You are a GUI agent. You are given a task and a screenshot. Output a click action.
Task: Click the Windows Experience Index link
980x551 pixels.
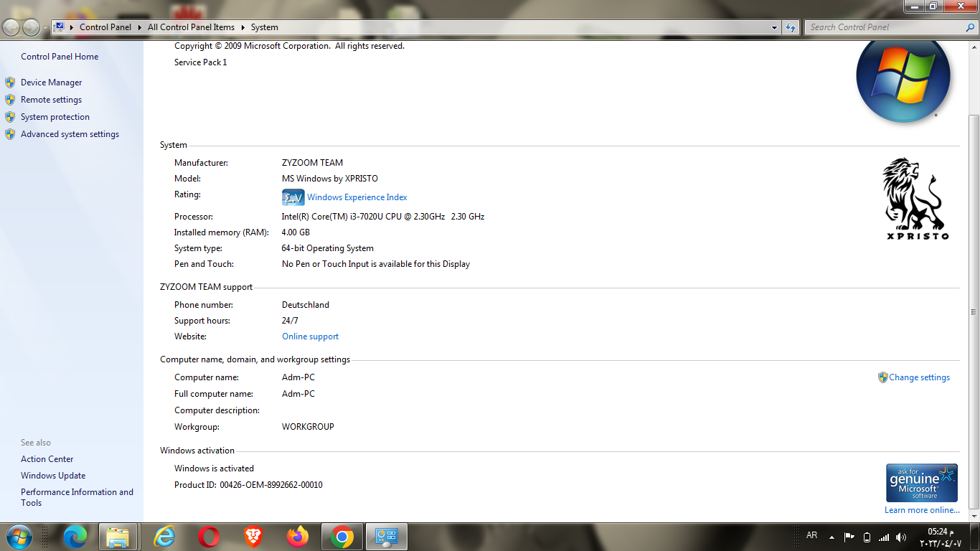click(357, 197)
